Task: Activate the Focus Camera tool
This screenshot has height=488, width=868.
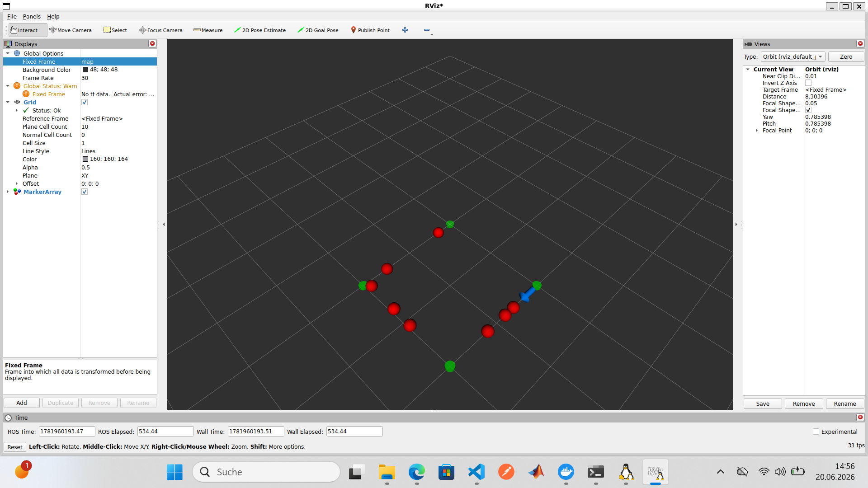Action: click(x=160, y=30)
